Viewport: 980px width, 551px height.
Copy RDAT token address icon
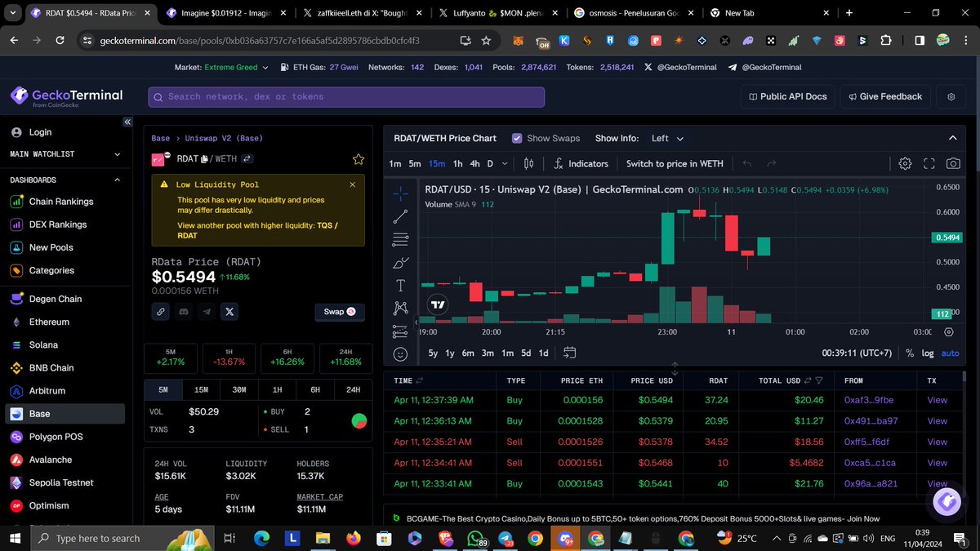click(206, 159)
